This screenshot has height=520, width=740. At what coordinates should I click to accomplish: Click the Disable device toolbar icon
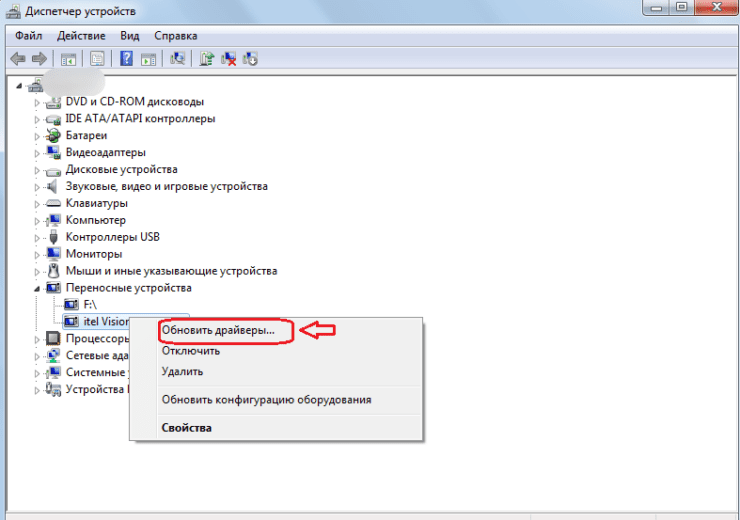pyautogui.click(x=250, y=59)
